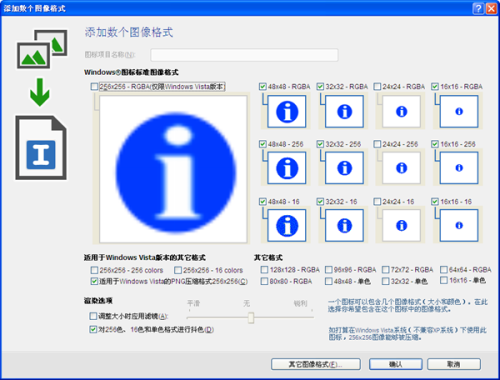500x380 pixels.
Task: Click the sharpness filter slider thumb
Action: (251, 318)
